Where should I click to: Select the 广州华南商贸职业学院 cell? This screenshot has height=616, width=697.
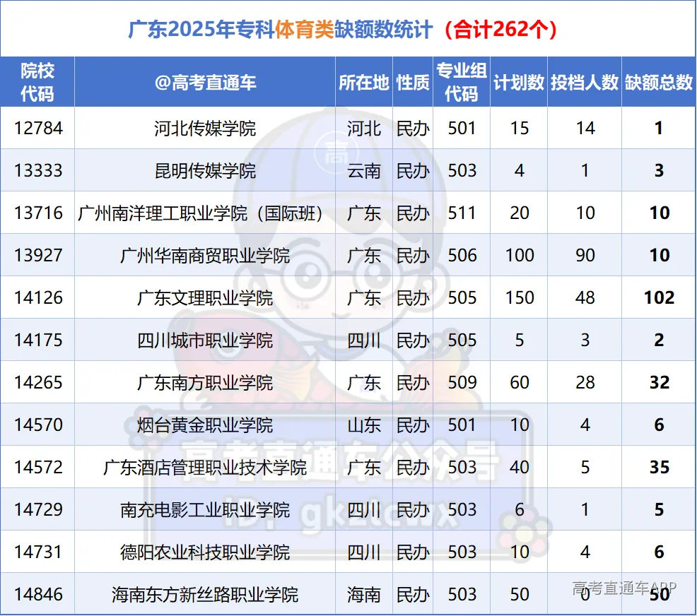tap(205, 256)
